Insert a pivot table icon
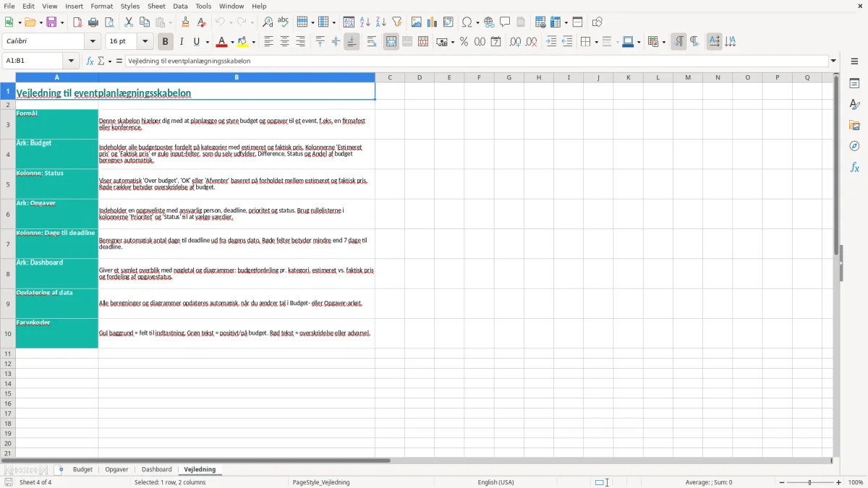The height and width of the screenshot is (488, 868). (448, 22)
